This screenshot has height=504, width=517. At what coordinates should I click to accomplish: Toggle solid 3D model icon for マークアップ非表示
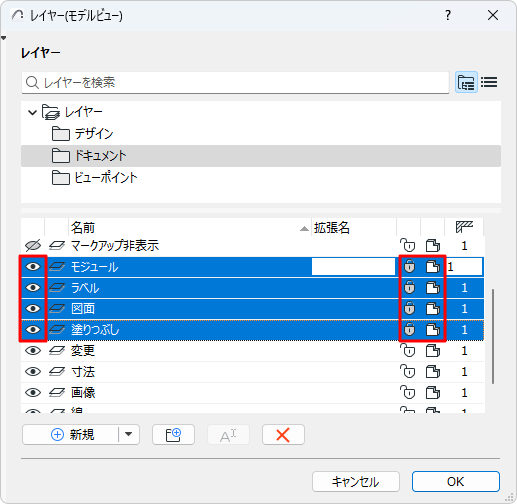click(433, 246)
